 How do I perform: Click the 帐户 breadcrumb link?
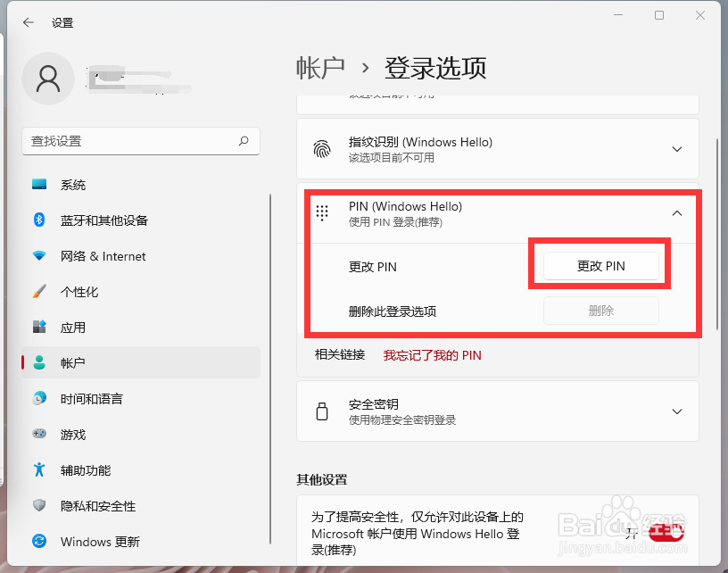(x=320, y=68)
